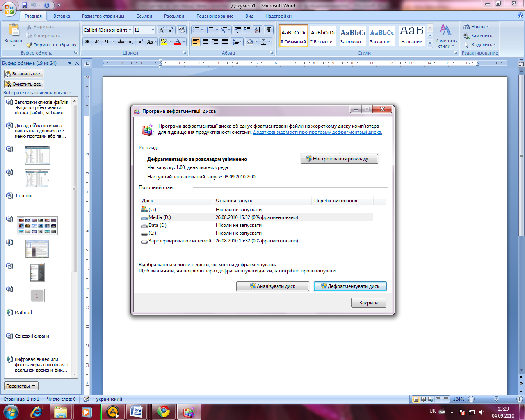Open the Ссылки ribbon tab
The height and width of the screenshot is (420, 525).
coord(144,16)
